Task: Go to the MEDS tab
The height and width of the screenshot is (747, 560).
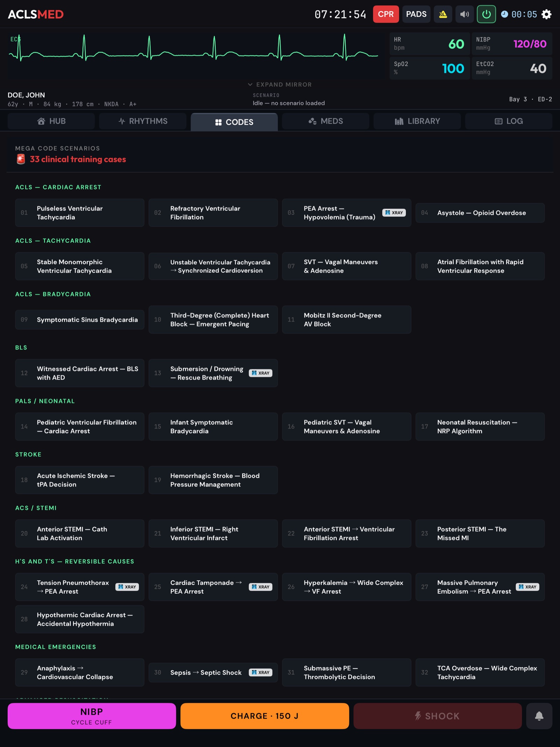Action: (x=326, y=121)
